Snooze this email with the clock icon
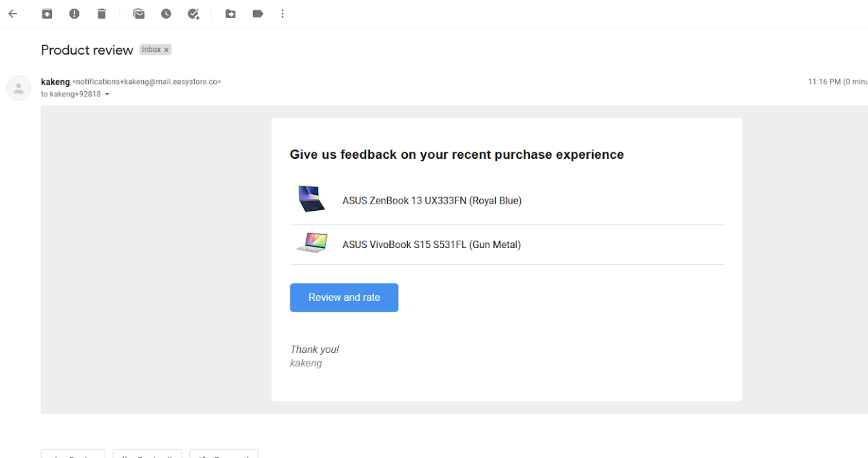 166,14
